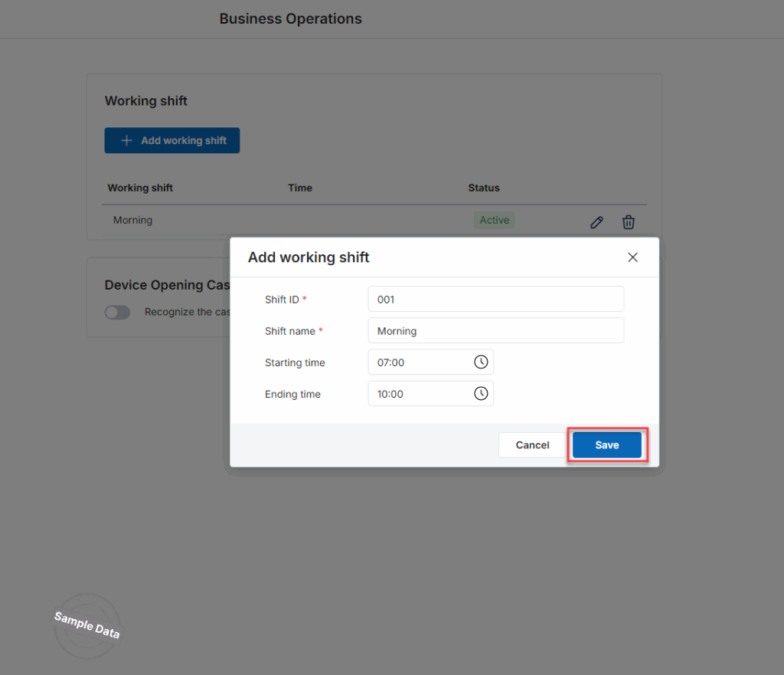Click the Time column header
The width and height of the screenshot is (784, 675).
tap(300, 188)
